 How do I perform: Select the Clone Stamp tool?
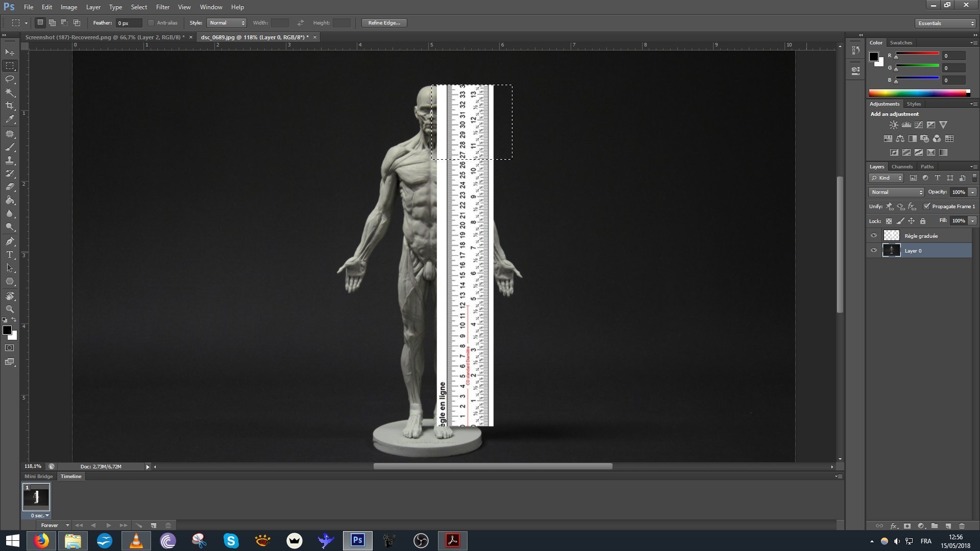10,160
